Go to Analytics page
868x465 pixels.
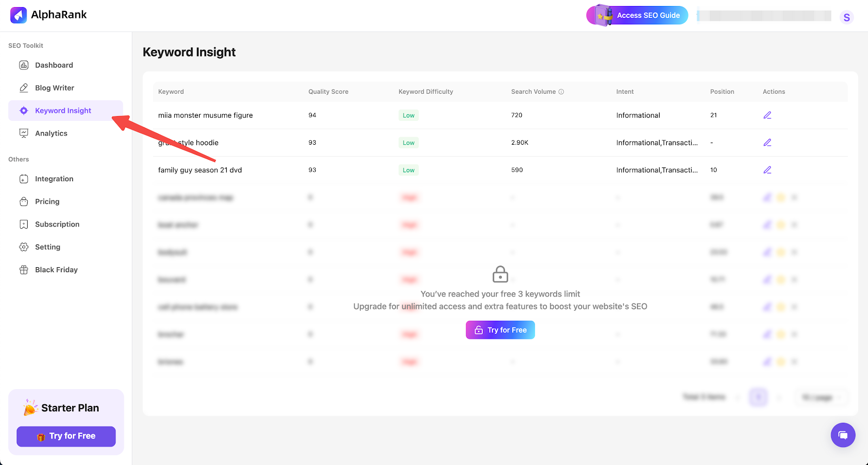point(66,133)
